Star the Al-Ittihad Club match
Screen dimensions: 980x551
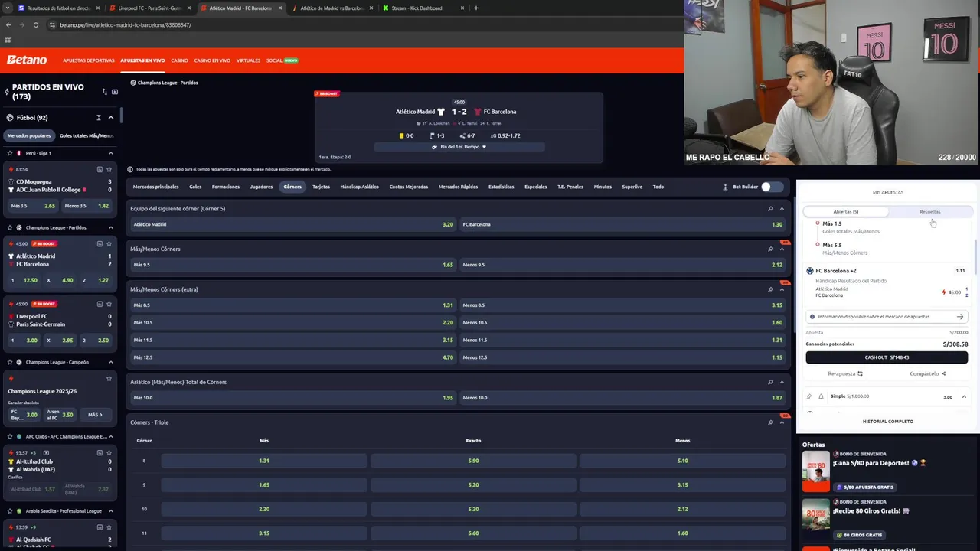[109, 452]
